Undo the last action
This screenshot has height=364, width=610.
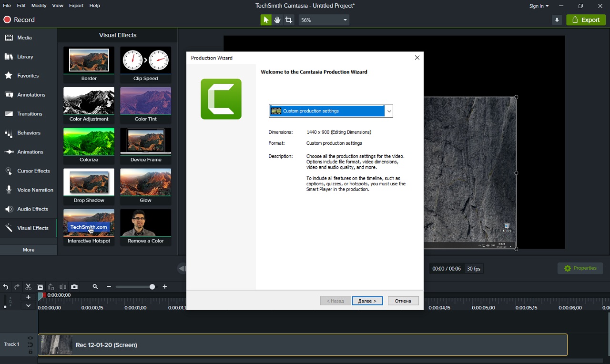coord(6,287)
